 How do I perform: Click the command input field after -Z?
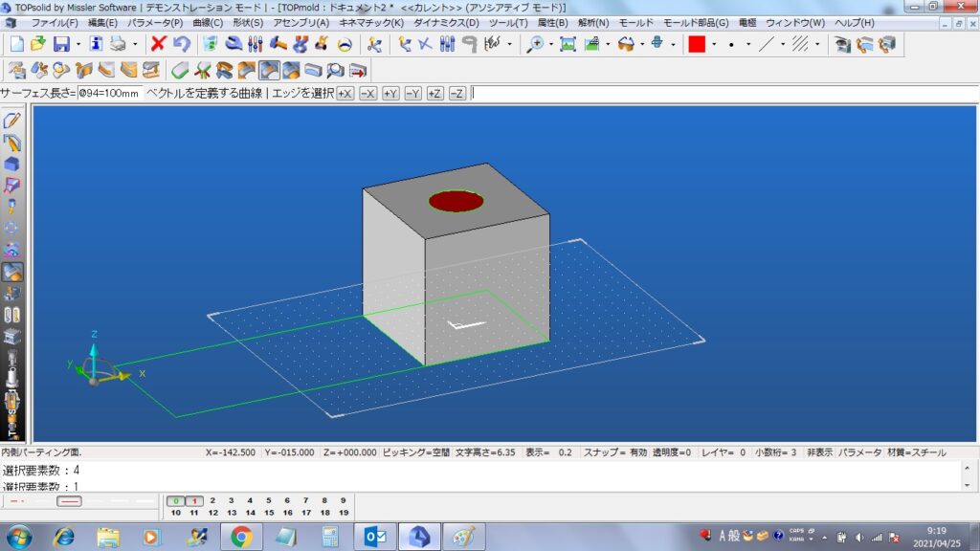pyautogui.click(x=725, y=93)
